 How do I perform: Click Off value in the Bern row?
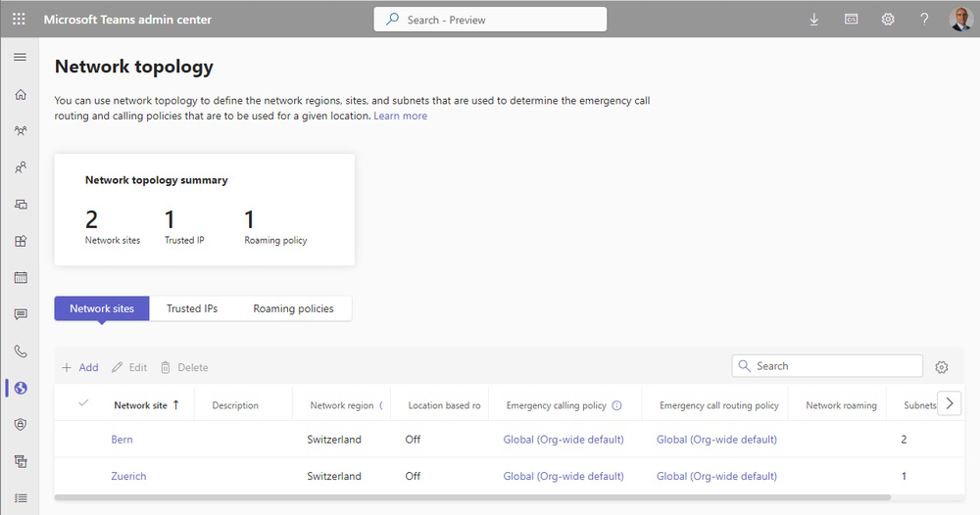pyautogui.click(x=413, y=440)
